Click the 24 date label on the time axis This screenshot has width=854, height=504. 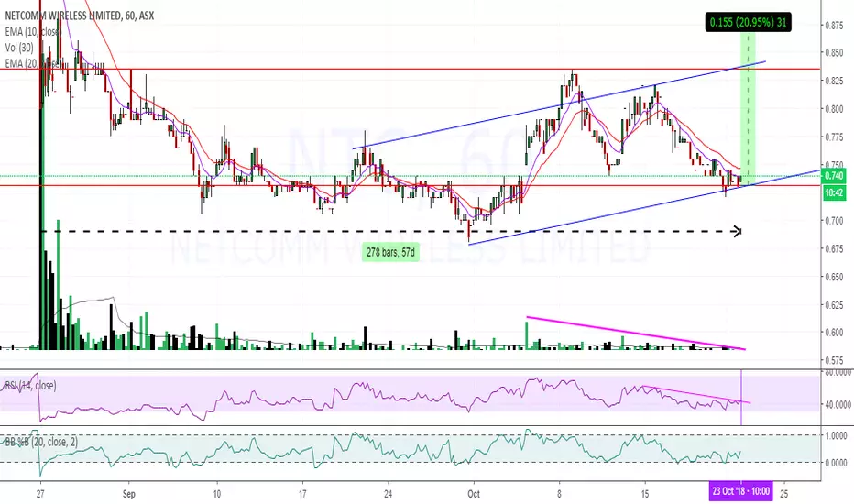[388, 494]
